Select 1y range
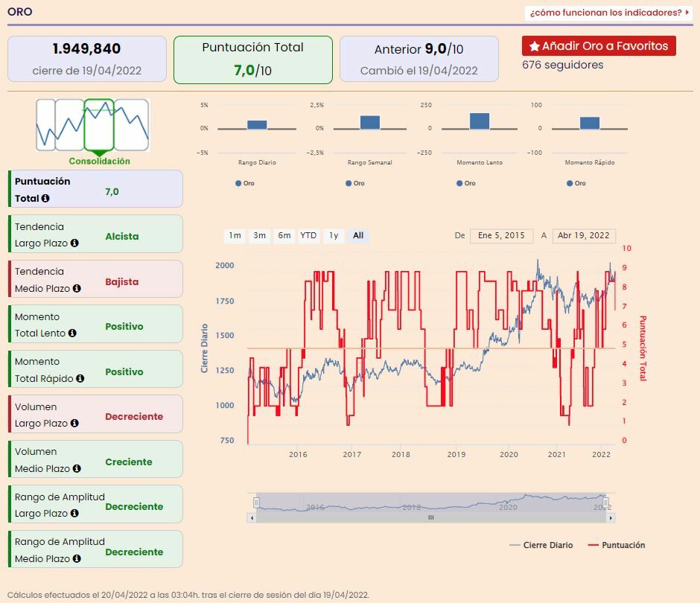The image size is (700, 603). [334, 236]
